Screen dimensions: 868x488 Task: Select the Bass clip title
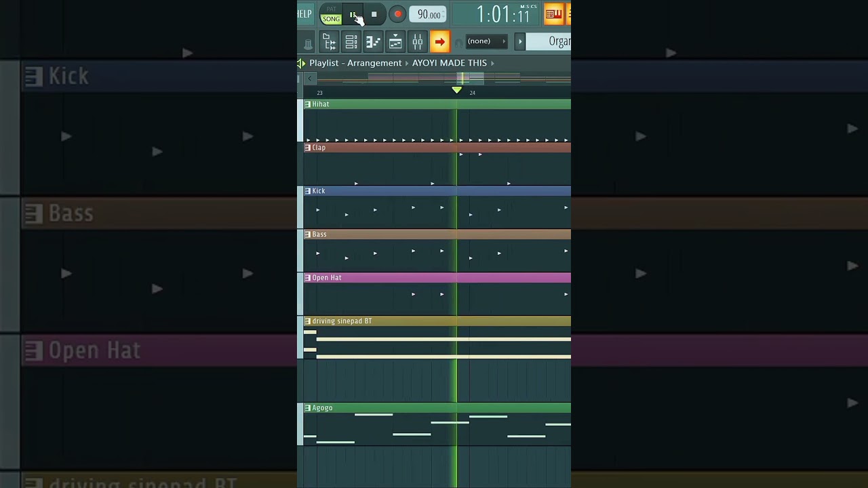coord(319,235)
